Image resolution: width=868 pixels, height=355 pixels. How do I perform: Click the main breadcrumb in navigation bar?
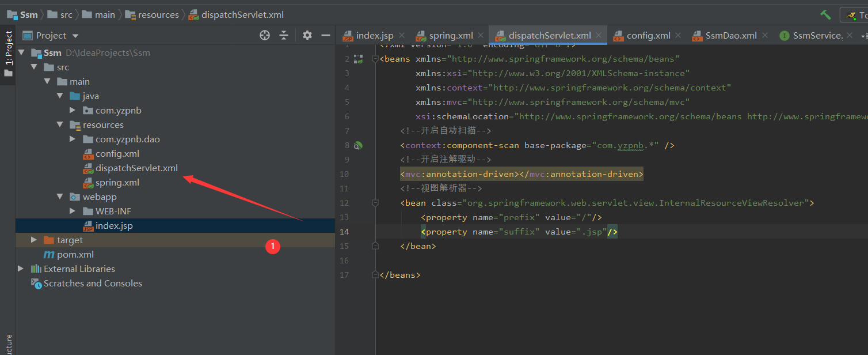[99, 14]
